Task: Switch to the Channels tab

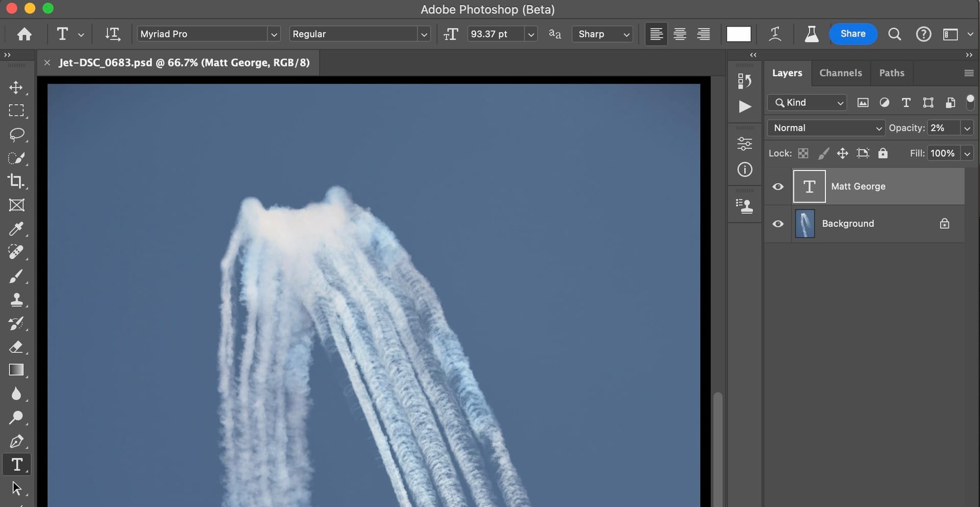Action: coord(840,73)
